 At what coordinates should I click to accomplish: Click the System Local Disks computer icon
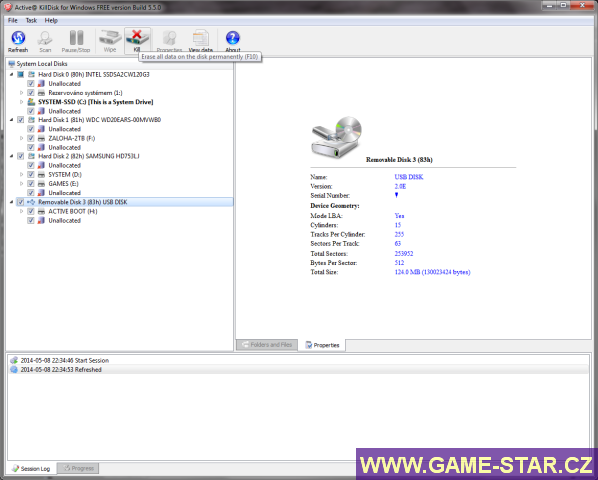click(11, 64)
